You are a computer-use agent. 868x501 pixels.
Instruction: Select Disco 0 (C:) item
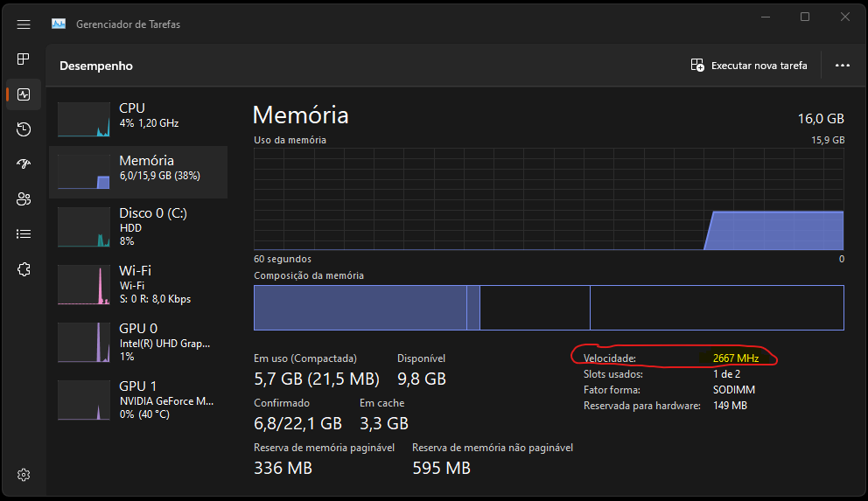(x=138, y=226)
